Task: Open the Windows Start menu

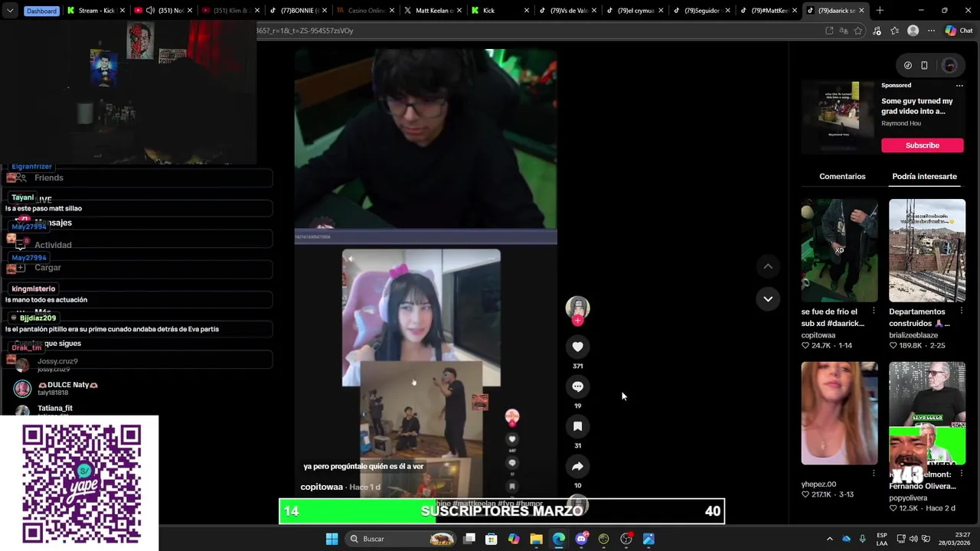Action: (x=332, y=539)
